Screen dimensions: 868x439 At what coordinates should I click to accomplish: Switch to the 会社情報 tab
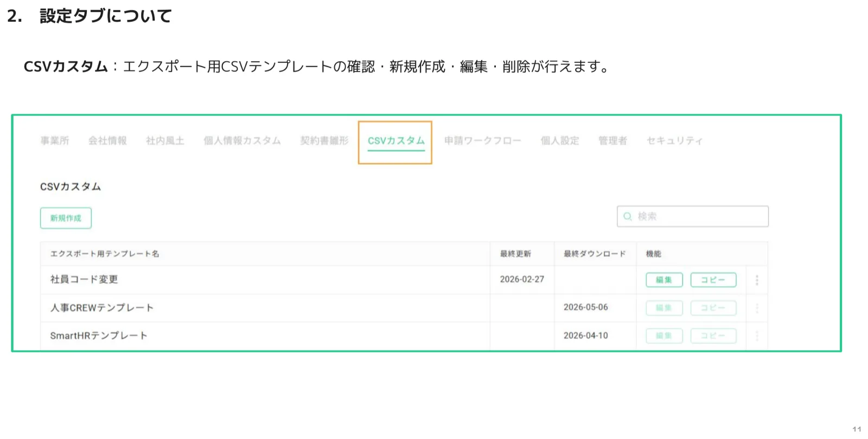pos(107,141)
